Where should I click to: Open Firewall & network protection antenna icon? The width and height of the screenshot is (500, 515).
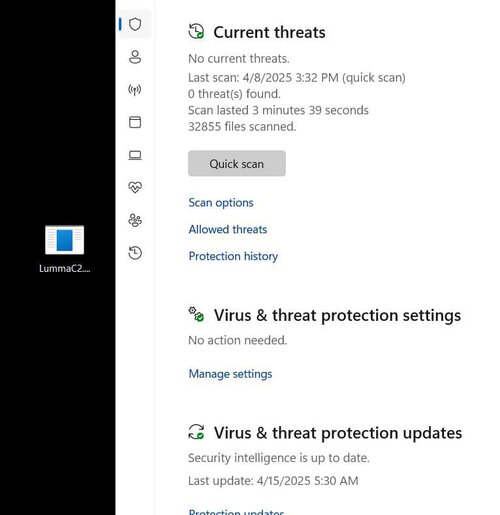[135, 90]
